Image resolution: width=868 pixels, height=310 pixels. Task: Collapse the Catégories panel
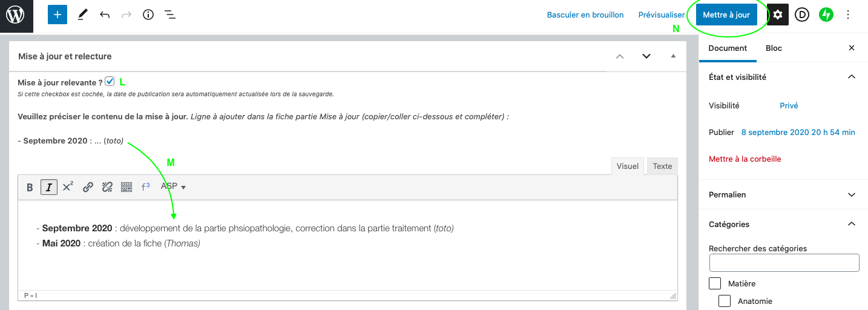(x=852, y=224)
